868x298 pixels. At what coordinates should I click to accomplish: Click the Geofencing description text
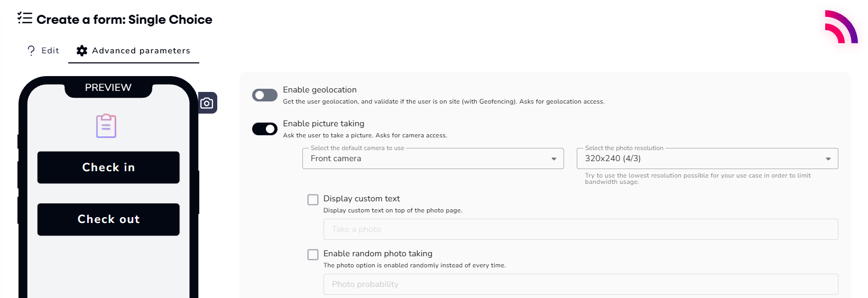[x=444, y=101]
